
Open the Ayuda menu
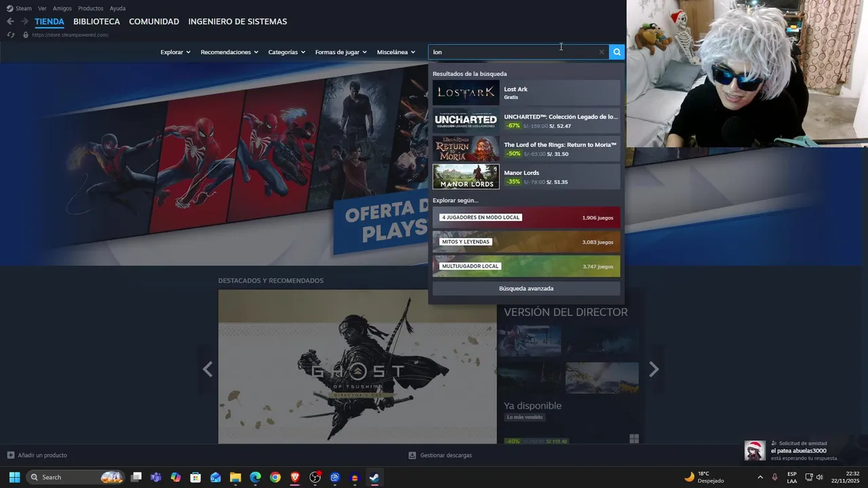click(x=117, y=8)
